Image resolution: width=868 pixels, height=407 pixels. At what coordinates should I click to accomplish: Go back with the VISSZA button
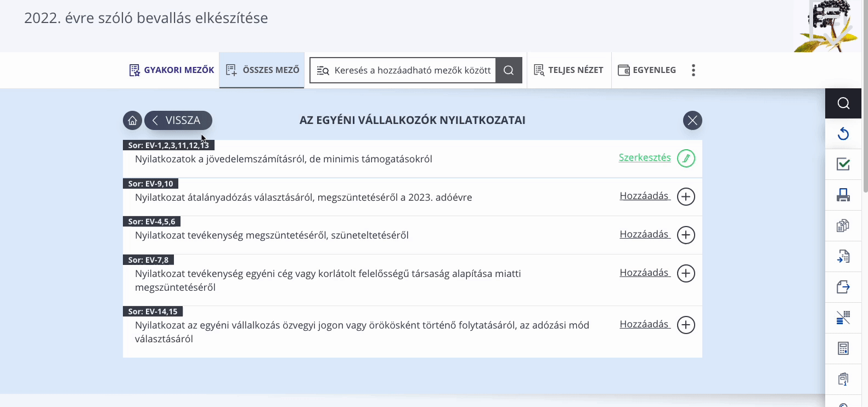[x=178, y=120]
